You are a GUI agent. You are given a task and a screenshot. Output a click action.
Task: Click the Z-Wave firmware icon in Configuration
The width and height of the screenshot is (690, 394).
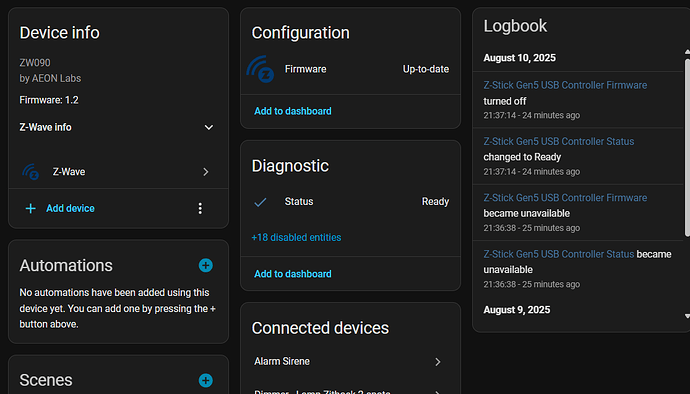coord(261,69)
